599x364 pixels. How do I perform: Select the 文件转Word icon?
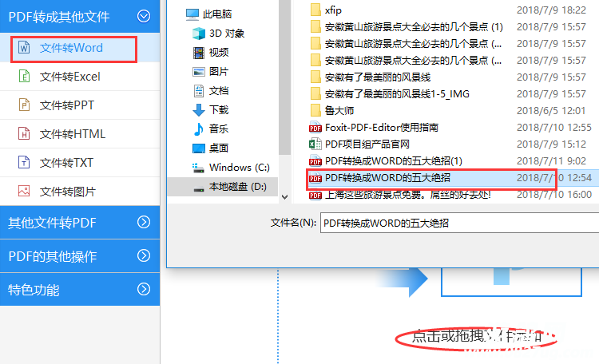coord(24,48)
